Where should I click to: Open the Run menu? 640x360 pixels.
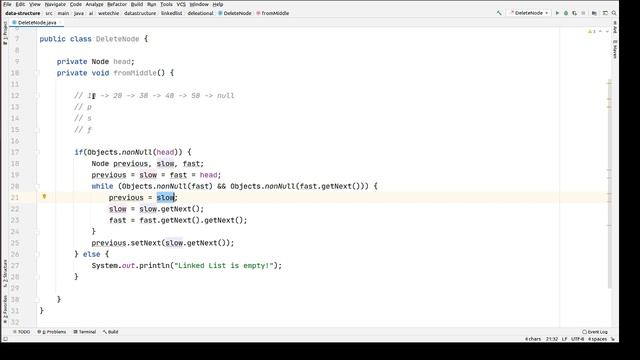tap(151, 4)
